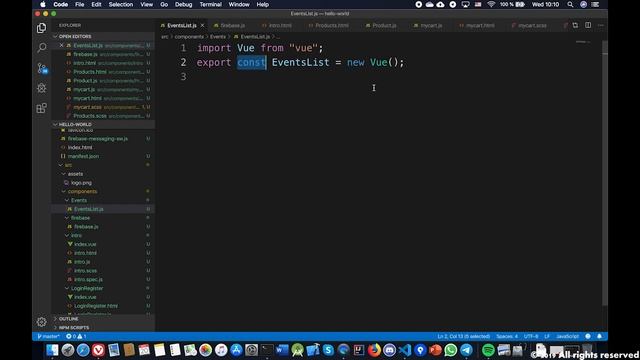Open the Debug view in activity bar
The height and width of the screenshot is (360, 640).
41,88
